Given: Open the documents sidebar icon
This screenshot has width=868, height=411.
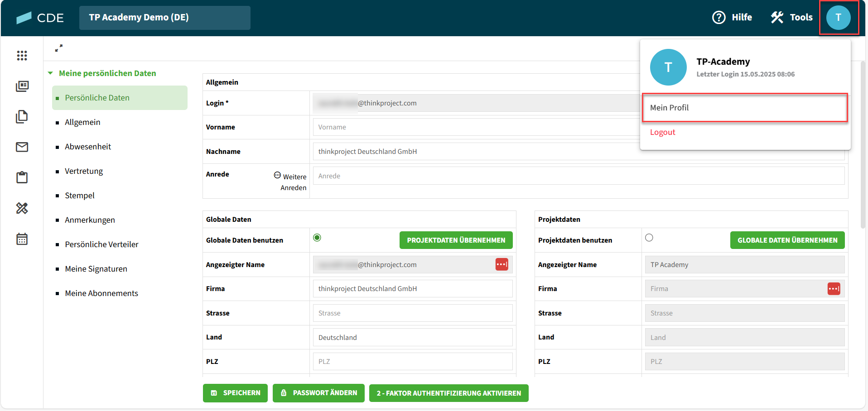Looking at the screenshot, I should (x=22, y=116).
